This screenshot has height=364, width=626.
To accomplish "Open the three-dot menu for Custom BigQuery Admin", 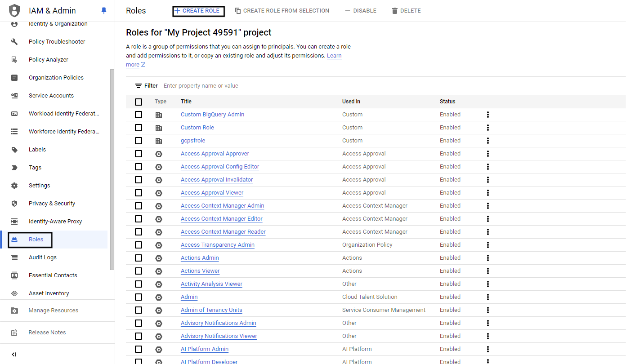I will [488, 115].
